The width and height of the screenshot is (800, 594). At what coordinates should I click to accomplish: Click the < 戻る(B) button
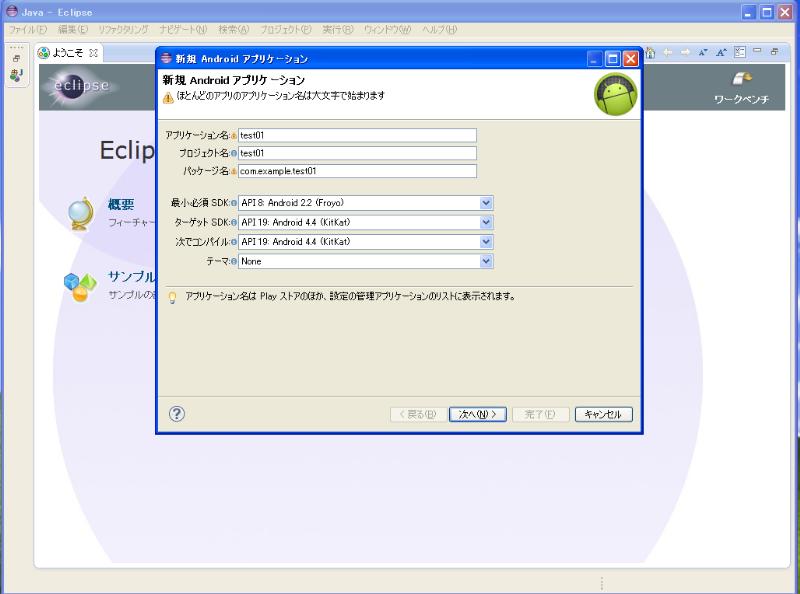418,414
